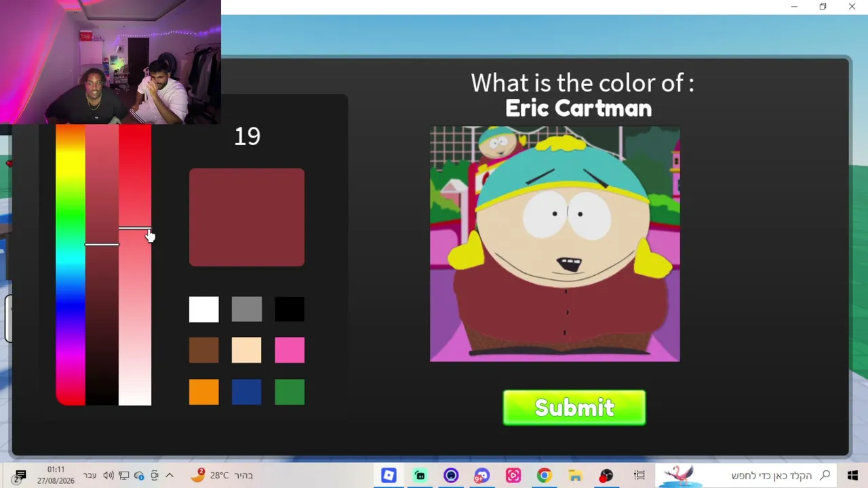Click the webcam overlay video

[111, 62]
